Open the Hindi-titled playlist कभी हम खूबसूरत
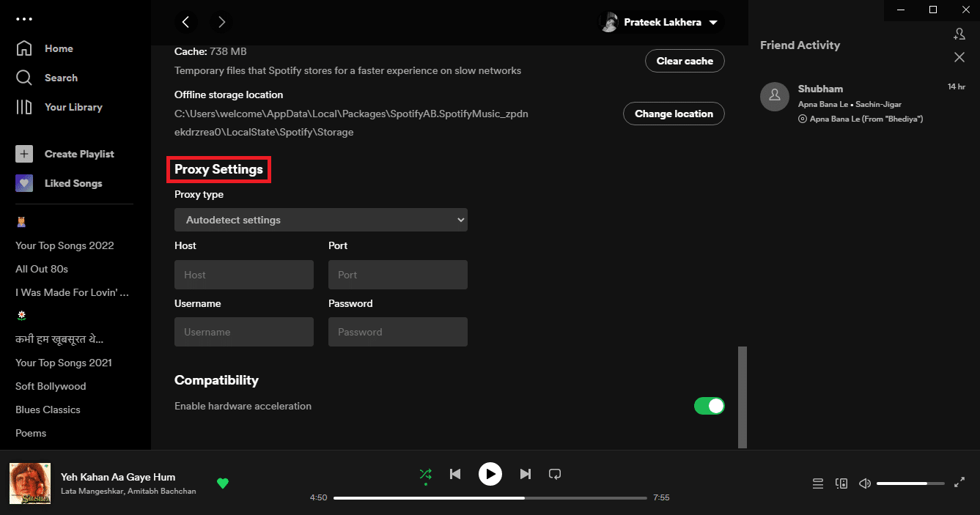Image resolution: width=980 pixels, height=515 pixels. (x=59, y=339)
